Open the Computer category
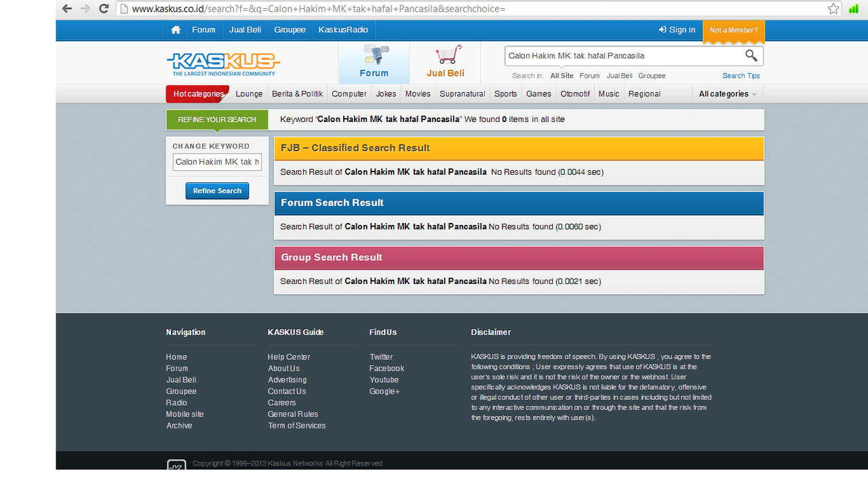The height and width of the screenshot is (488, 868). (349, 94)
